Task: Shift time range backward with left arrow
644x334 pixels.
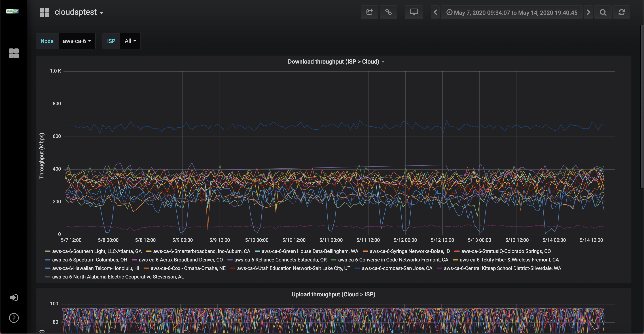Action: coord(435,12)
